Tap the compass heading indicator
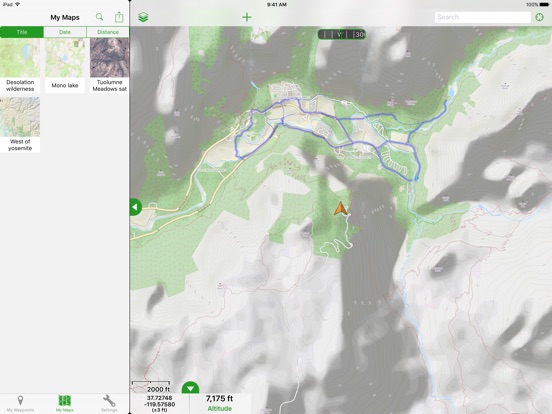 [341, 34]
